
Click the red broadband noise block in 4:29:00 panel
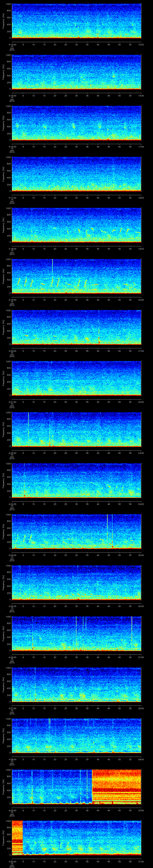116,787
